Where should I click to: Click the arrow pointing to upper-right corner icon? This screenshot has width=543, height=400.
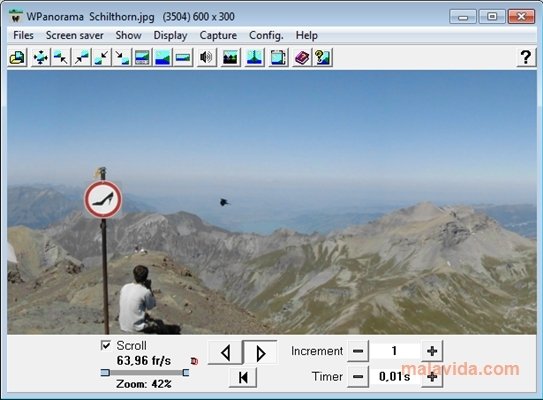81,57
